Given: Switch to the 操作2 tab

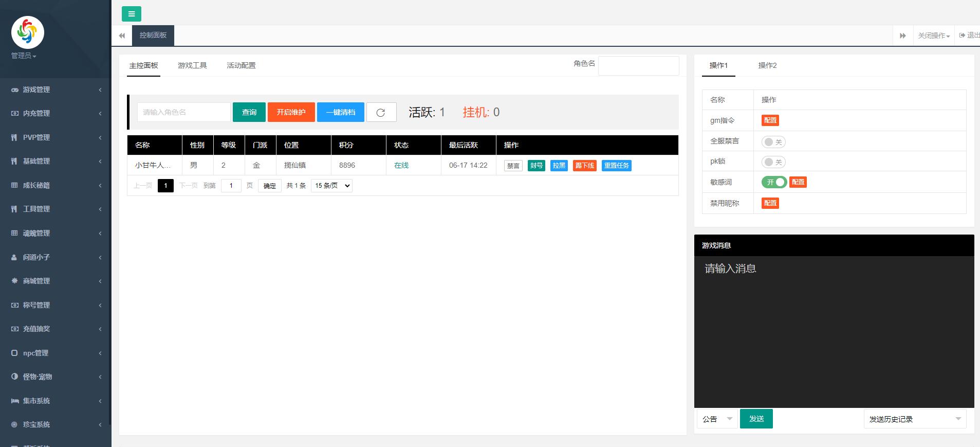Looking at the screenshot, I should [x=767, y=65].
